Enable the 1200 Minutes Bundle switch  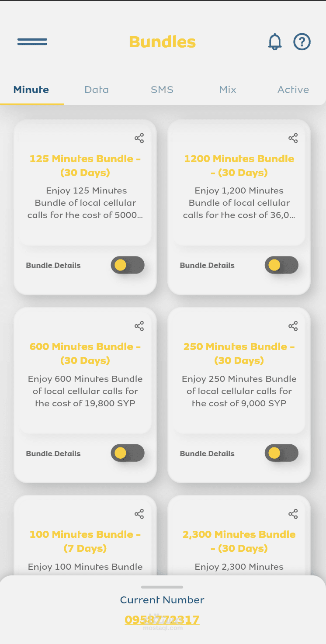[281, 265]
